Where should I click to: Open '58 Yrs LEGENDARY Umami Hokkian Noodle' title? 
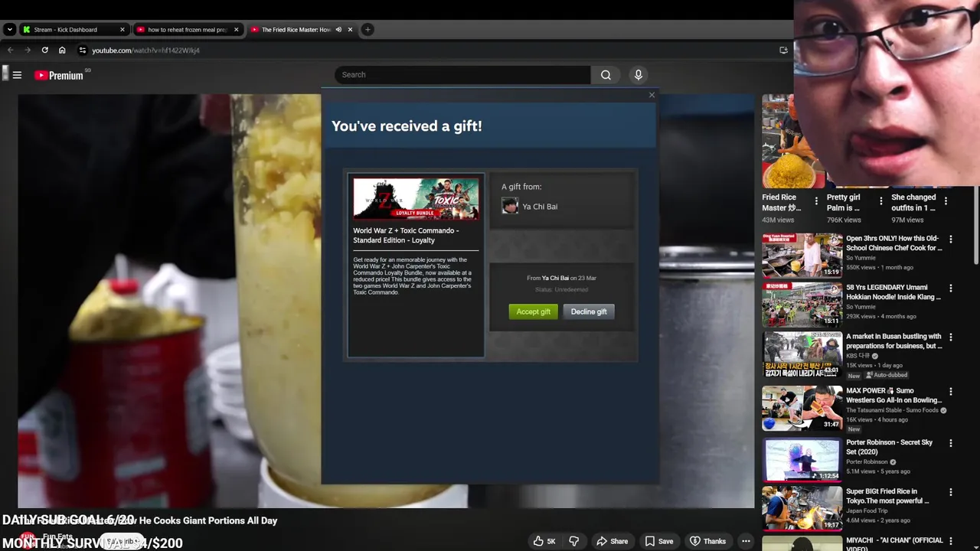pyautogui.click(x=893, y=292)
